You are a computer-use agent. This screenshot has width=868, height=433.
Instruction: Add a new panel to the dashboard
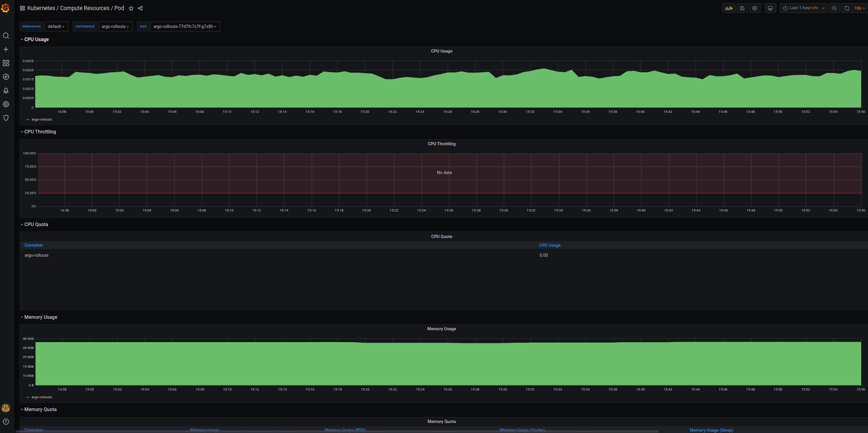(729, 8)
